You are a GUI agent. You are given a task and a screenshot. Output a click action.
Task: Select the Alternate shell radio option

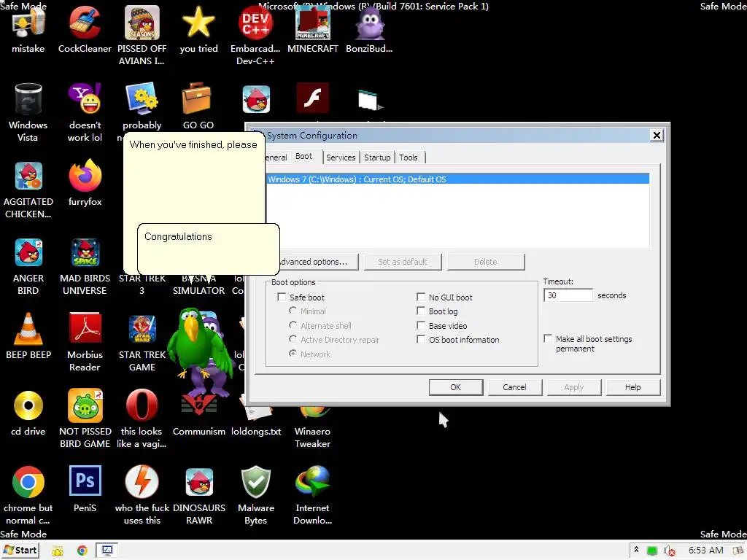(x=293, y=324)
